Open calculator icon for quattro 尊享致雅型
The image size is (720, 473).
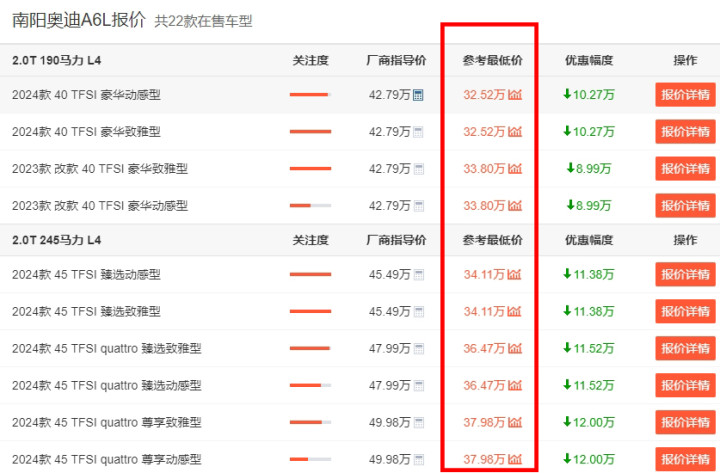(418, 423)
